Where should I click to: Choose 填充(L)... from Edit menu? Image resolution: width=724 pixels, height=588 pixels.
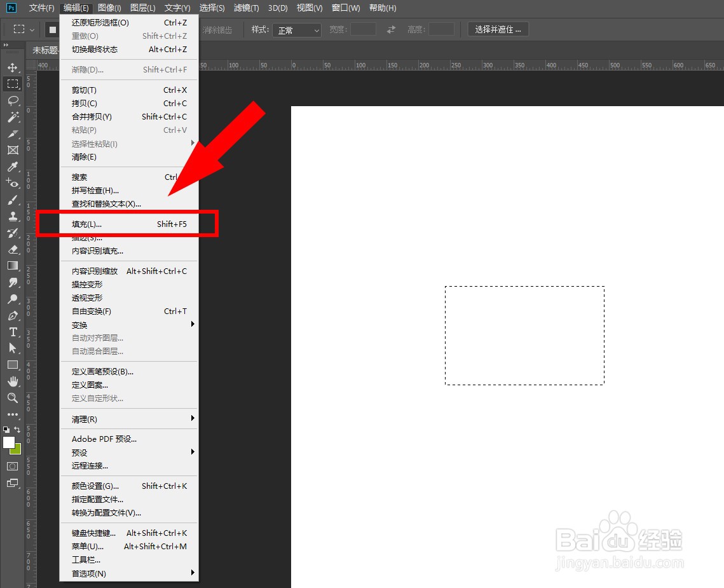(129, 224)
